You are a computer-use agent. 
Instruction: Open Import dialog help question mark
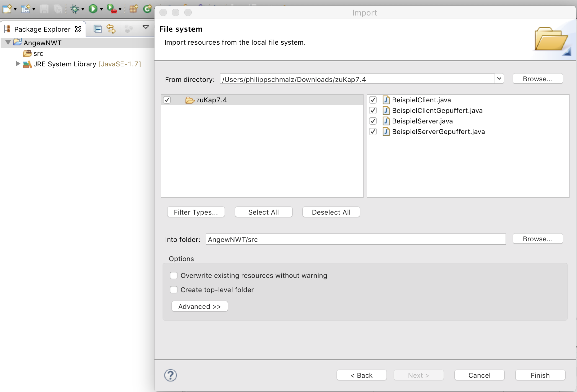(x=170, y=375)
